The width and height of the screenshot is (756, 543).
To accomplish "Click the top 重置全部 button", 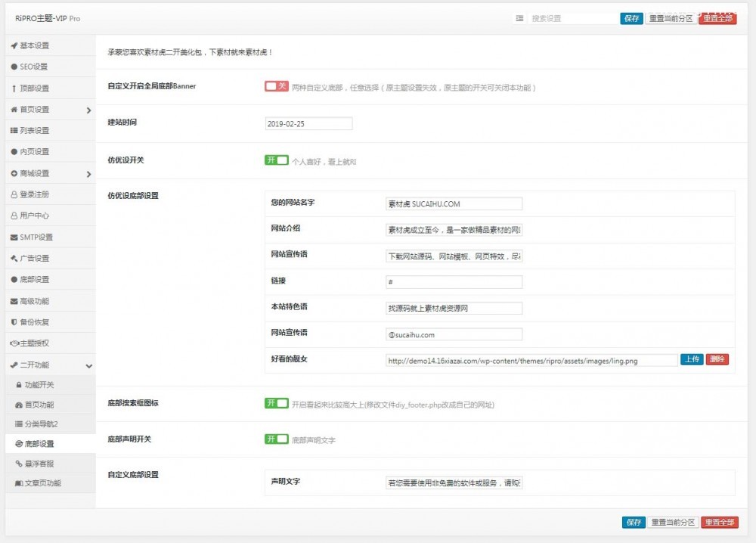I will click(x=717, y=19).
